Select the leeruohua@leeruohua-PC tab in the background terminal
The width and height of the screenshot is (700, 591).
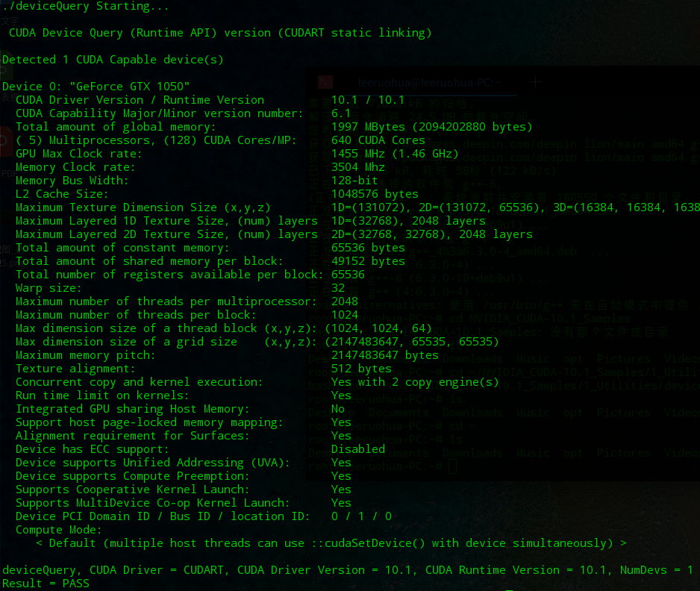430,83
